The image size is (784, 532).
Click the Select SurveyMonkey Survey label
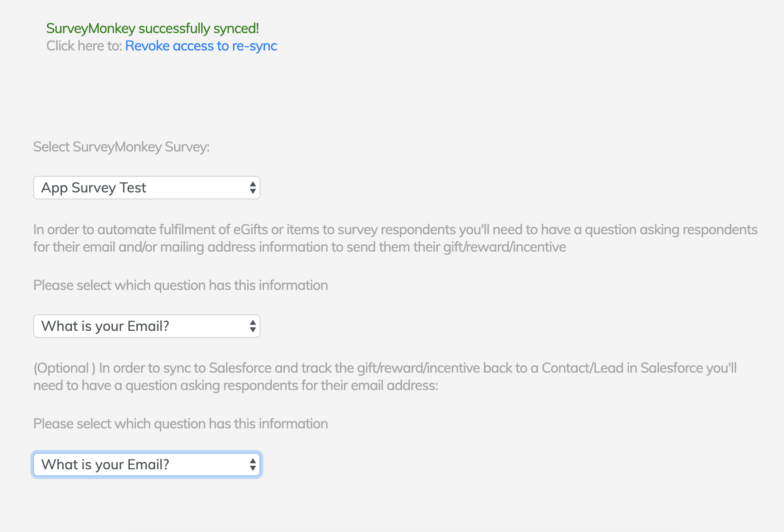click(121, 147)
